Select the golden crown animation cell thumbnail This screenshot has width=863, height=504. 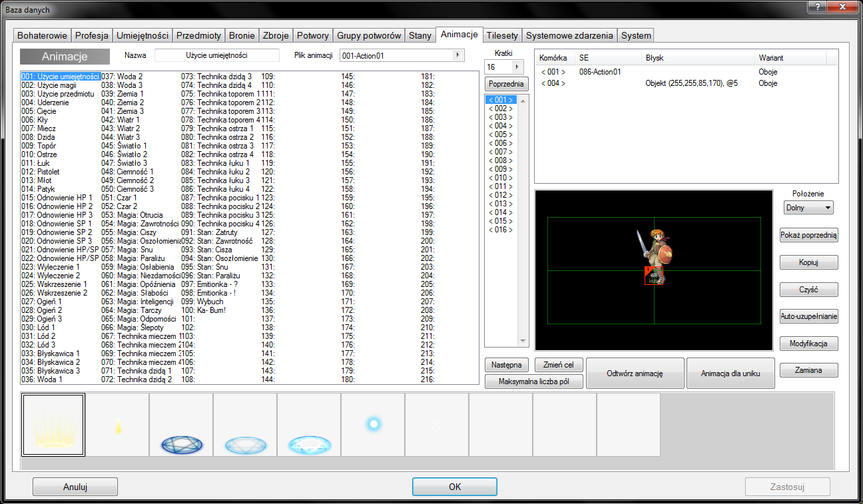click(53, 425)
